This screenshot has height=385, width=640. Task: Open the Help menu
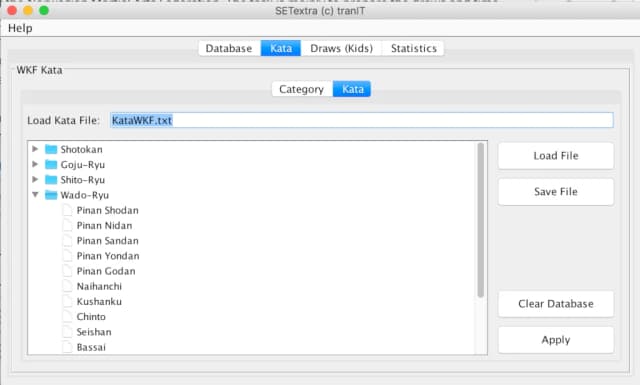pos(20,28)
